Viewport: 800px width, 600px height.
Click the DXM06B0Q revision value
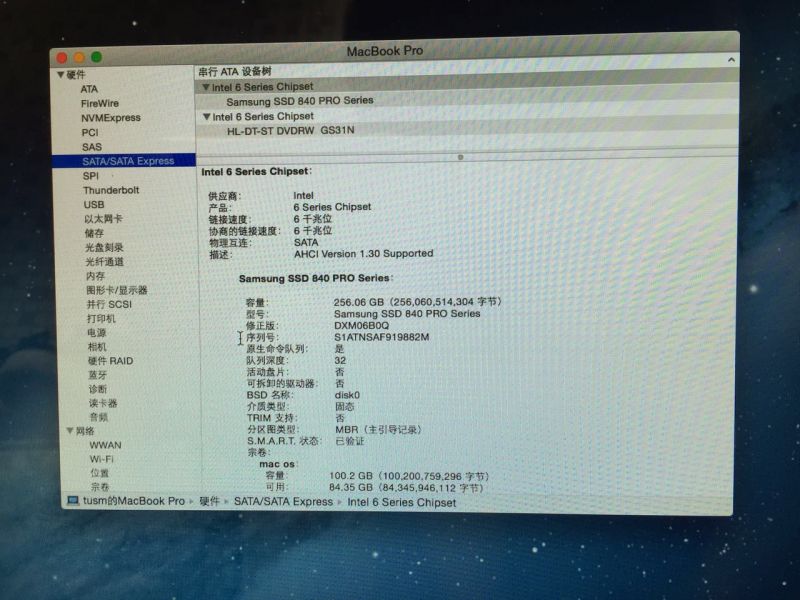(361, 326)
